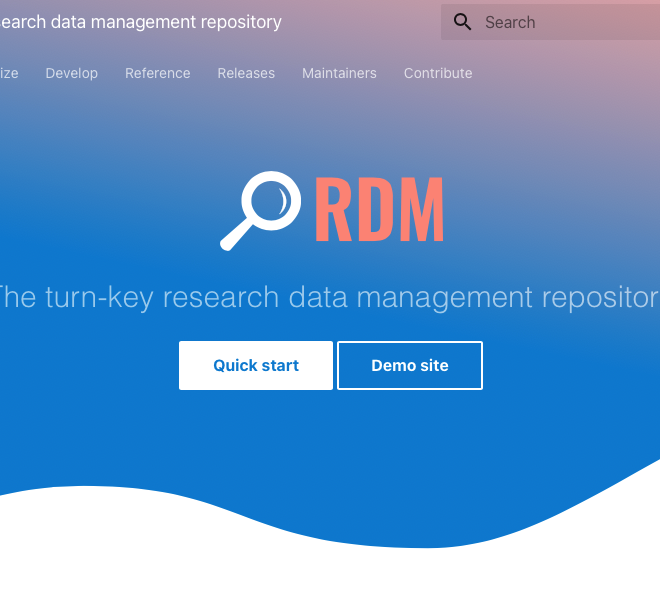Focus the Search input field
The width and height of the screenshot is (660, 596).
[x=551, y=22]
